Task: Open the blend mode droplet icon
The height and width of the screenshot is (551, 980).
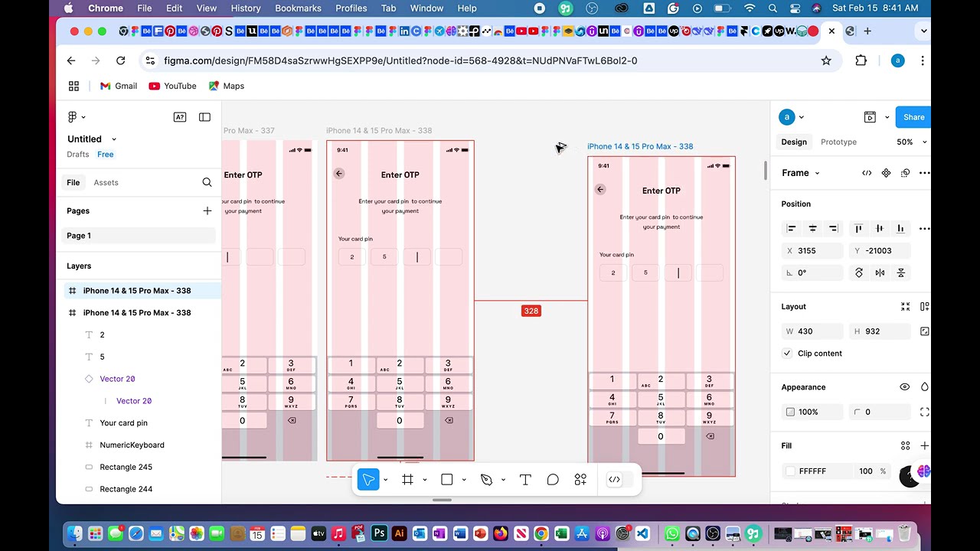Action: coord(924,387)
